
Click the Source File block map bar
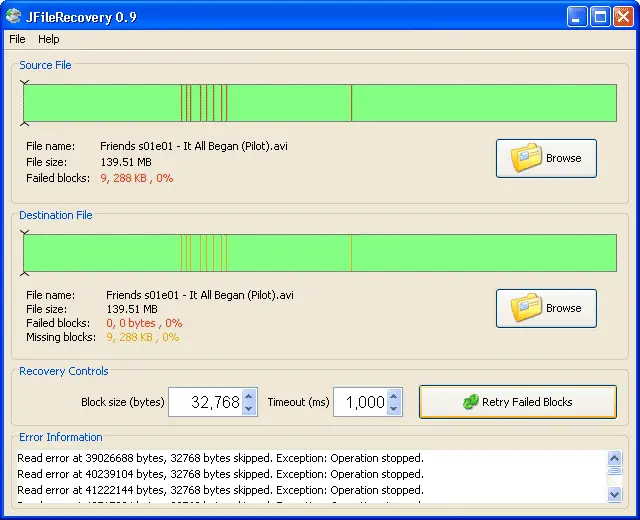pyautogui.click(x=320, y=103)
